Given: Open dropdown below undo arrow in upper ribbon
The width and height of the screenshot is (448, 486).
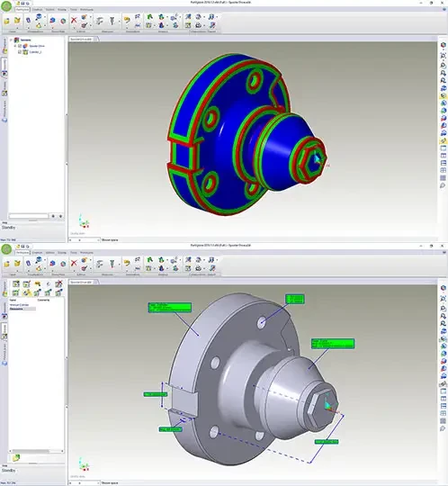Looking at the screenshot, I should (127, 28).
